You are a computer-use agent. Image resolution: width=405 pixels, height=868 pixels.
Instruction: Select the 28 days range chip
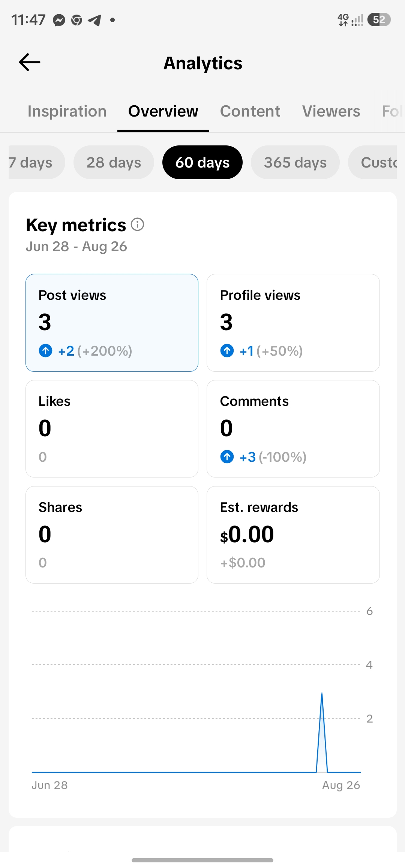[x=114, y=162]
